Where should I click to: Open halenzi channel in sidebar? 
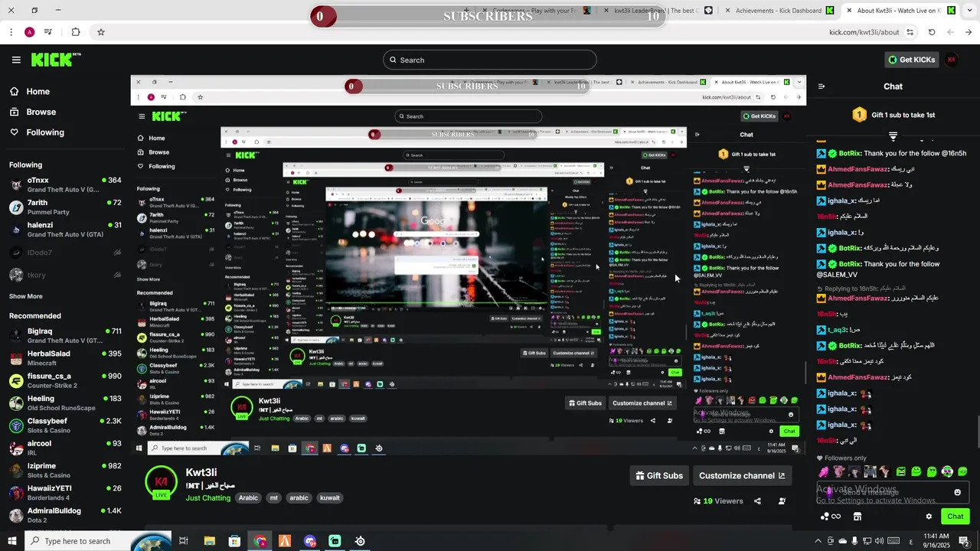point(65,230)
